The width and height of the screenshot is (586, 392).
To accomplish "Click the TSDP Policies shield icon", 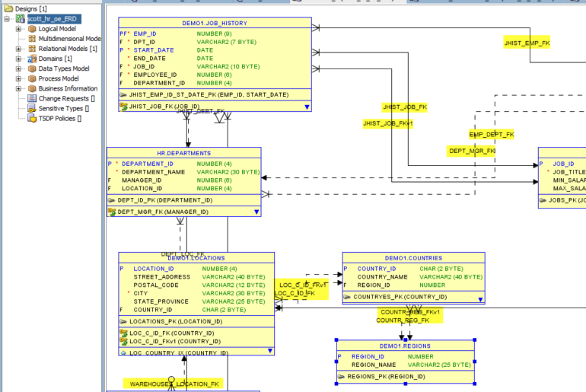I will (x=32, y=118).
